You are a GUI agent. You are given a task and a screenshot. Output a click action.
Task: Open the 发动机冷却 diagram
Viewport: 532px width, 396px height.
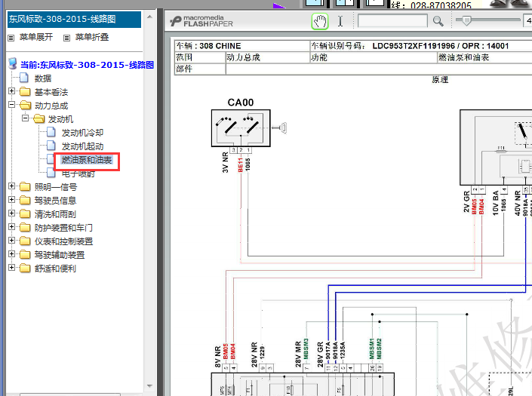pos(82,133)
